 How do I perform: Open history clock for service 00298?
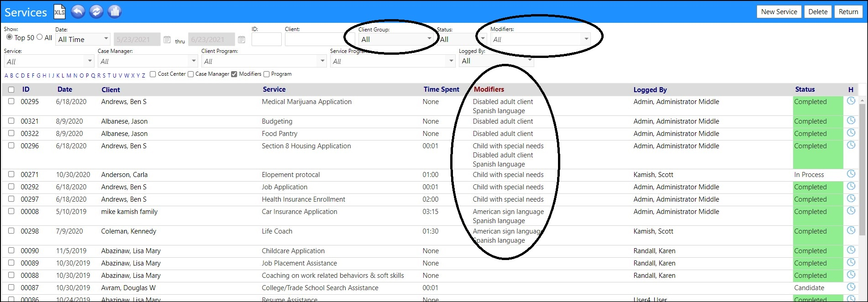pyautogui.click(x=851, y=231)
